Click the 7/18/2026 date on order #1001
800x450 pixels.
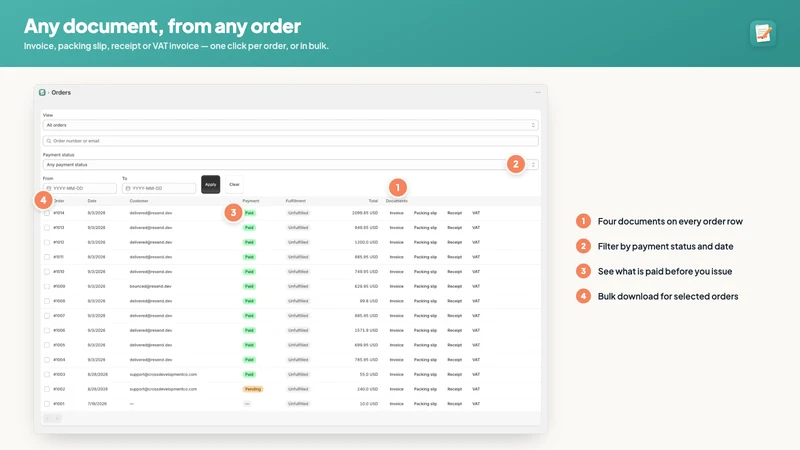pyautogui.click(x=97, y=404)
